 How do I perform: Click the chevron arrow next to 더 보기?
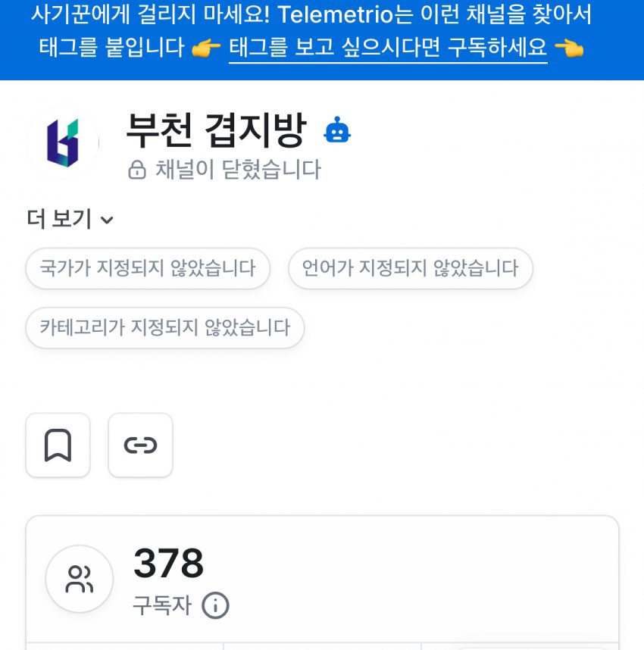click(107, 220)
